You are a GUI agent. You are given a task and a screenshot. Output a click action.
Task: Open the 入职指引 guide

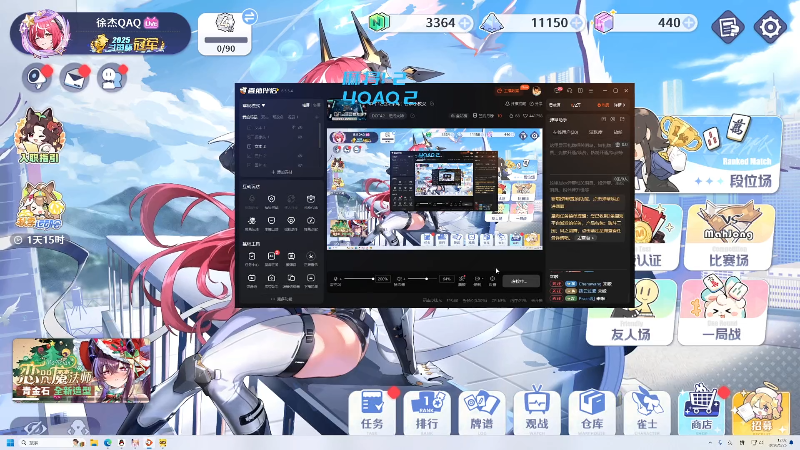pos(39,136)
